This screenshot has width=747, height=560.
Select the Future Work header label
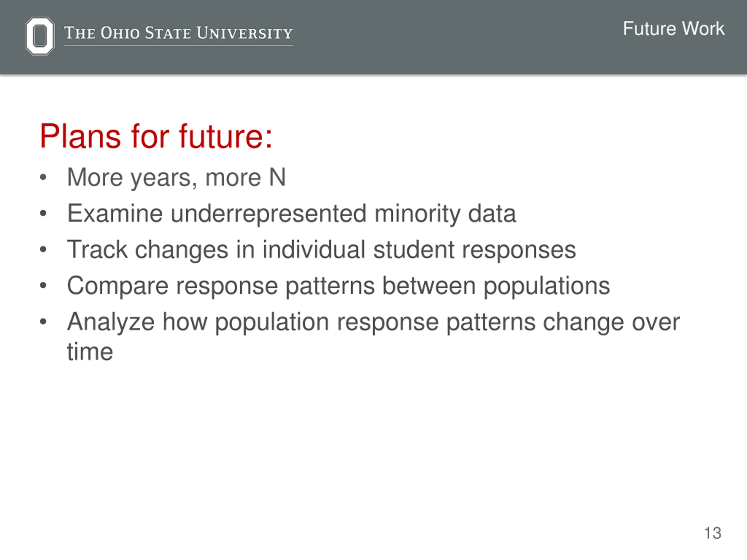pyautogui.click(x=673, y=29)
